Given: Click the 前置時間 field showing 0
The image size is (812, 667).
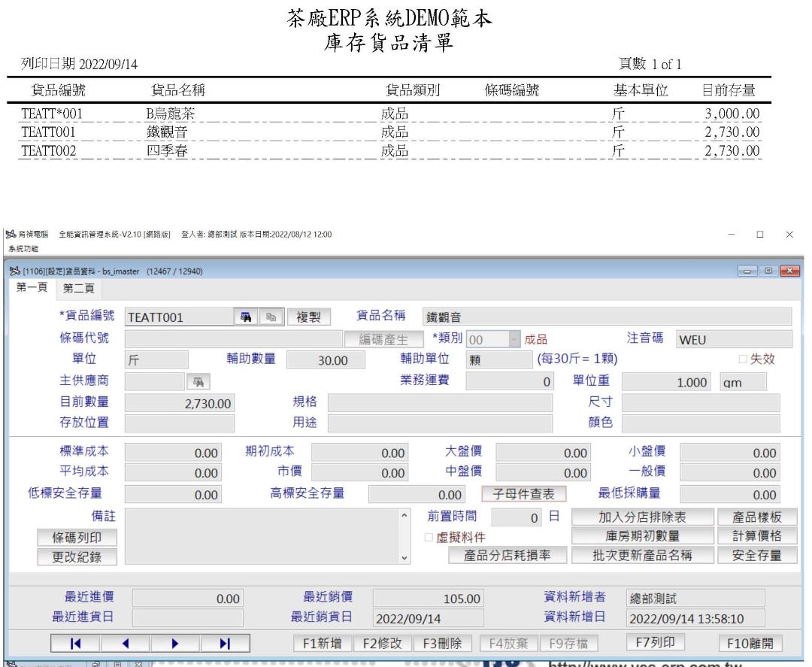Looking at the screenshot, I should coord(517,517).
